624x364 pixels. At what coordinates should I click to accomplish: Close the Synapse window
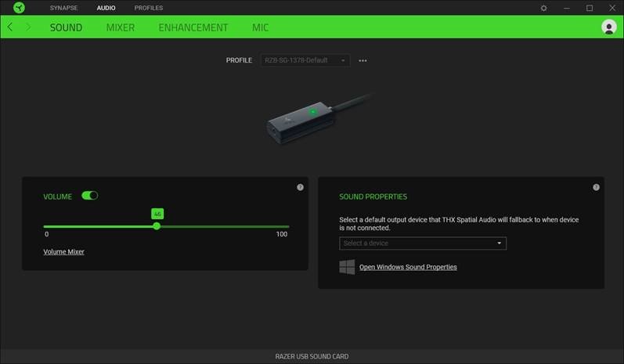[612, 8]
